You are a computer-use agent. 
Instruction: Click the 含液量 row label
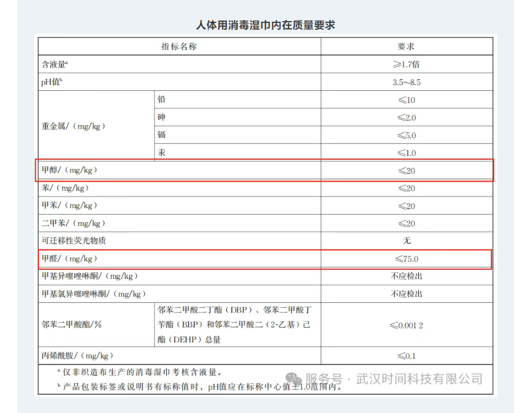[55, 65]
